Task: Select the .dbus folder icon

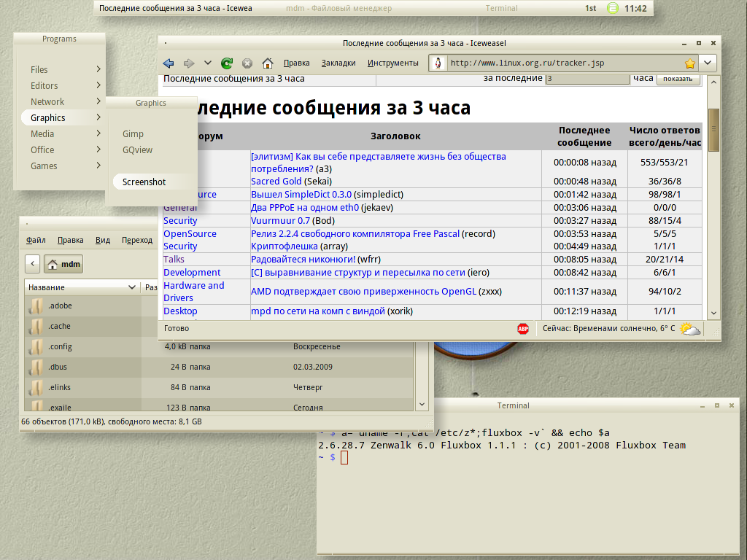Action: tap(36, 367)
